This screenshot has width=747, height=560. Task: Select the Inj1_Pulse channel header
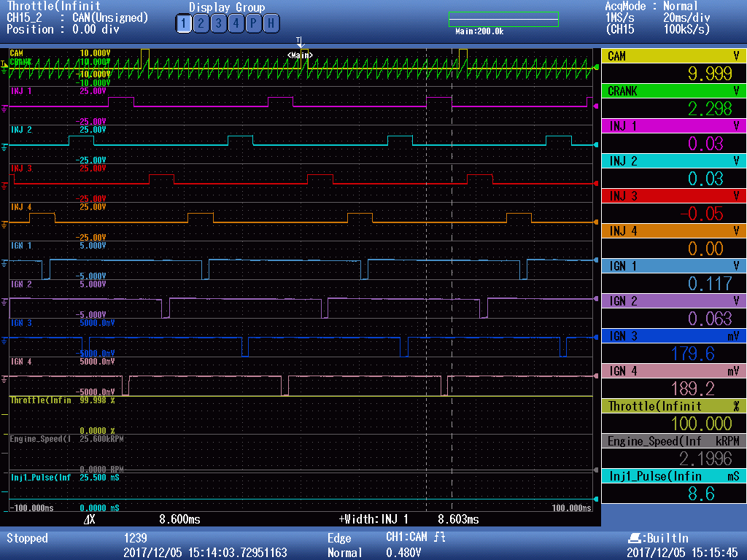click(673, 476)
